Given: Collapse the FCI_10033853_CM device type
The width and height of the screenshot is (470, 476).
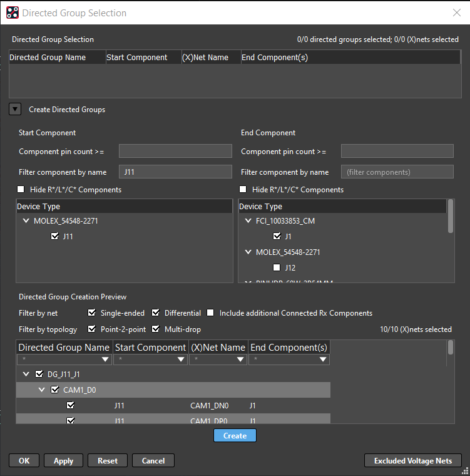Looking at the screenshot, I should (x=248, y=220).
